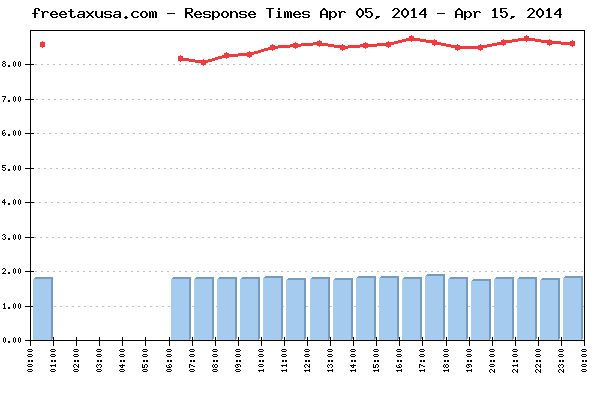
Task: Click the 12:00 x-axis label
Action: point(308,361)
